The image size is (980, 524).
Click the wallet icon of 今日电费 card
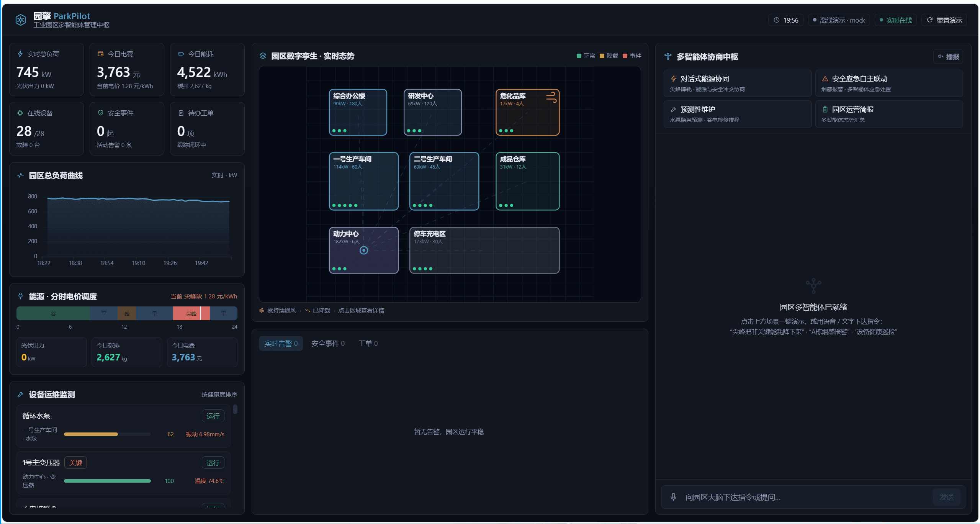[x=101, y=54]
